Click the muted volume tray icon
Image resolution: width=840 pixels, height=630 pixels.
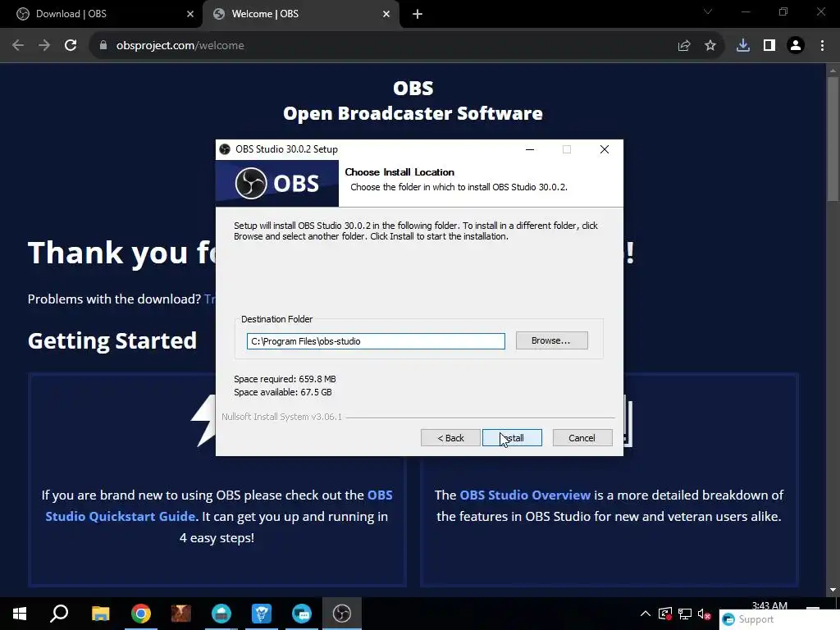click(x=705, y=614)
